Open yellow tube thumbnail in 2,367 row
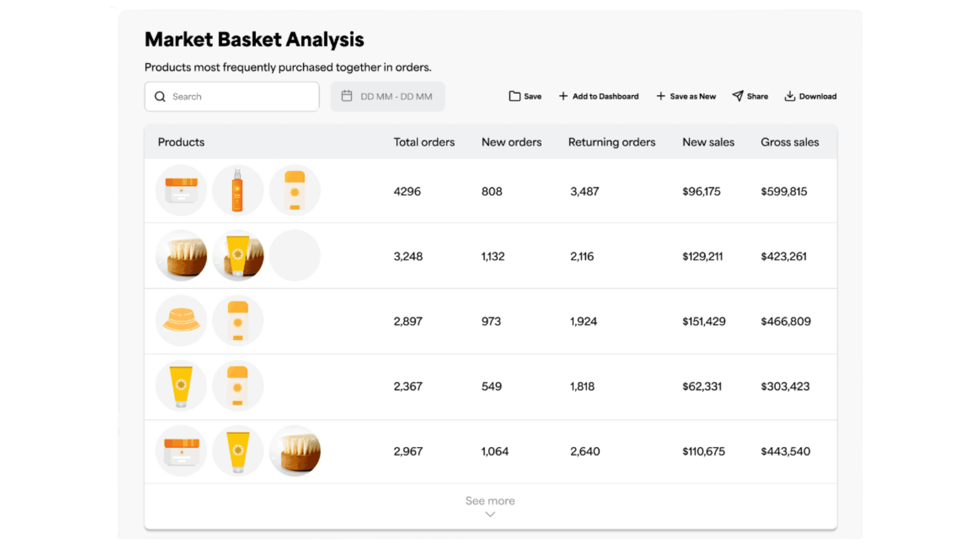Screen dimensions: 980x551 point(181,386)
